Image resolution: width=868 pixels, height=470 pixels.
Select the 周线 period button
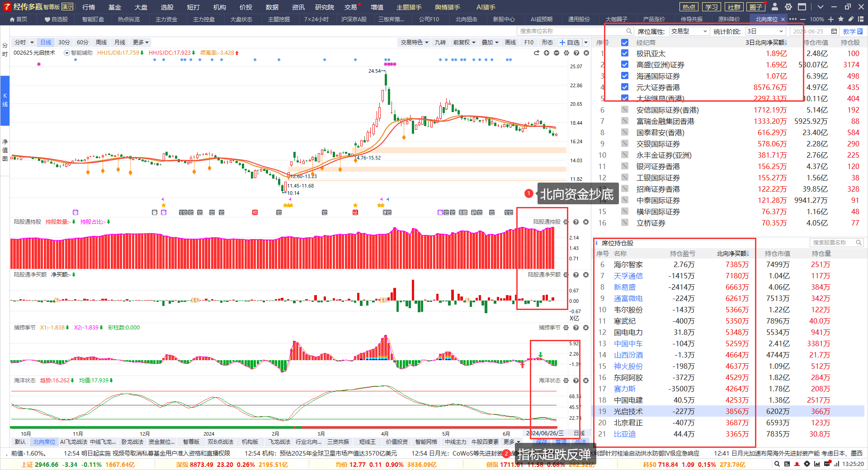click(101, 42)
